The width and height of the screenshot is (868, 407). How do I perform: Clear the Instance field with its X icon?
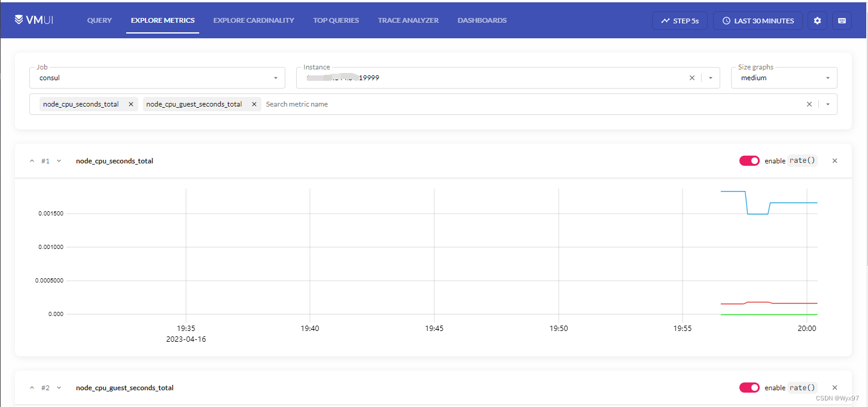click(x=692, y=77)
